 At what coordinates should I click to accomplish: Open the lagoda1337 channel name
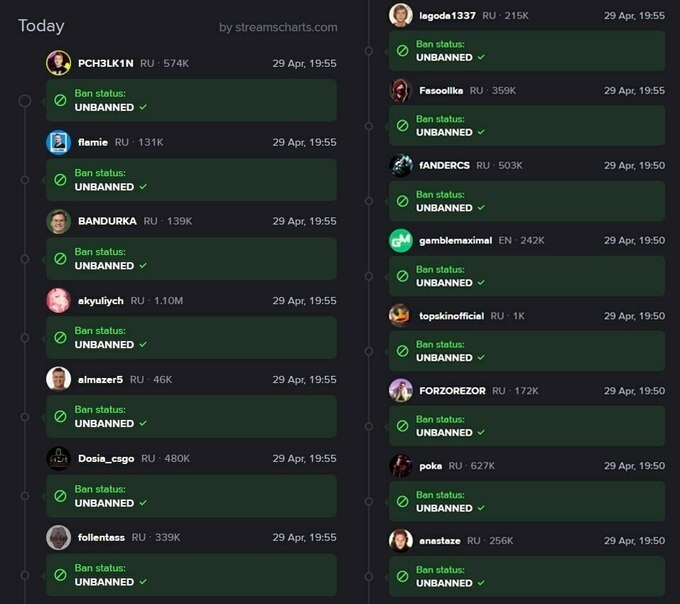point(447,16)
